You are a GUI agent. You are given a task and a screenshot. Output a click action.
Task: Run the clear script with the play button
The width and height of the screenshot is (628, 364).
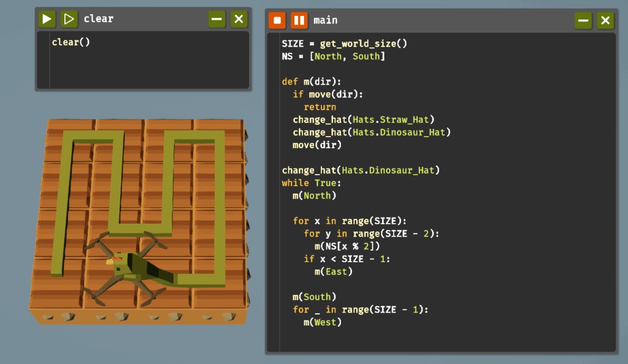(x=47, y=19)
